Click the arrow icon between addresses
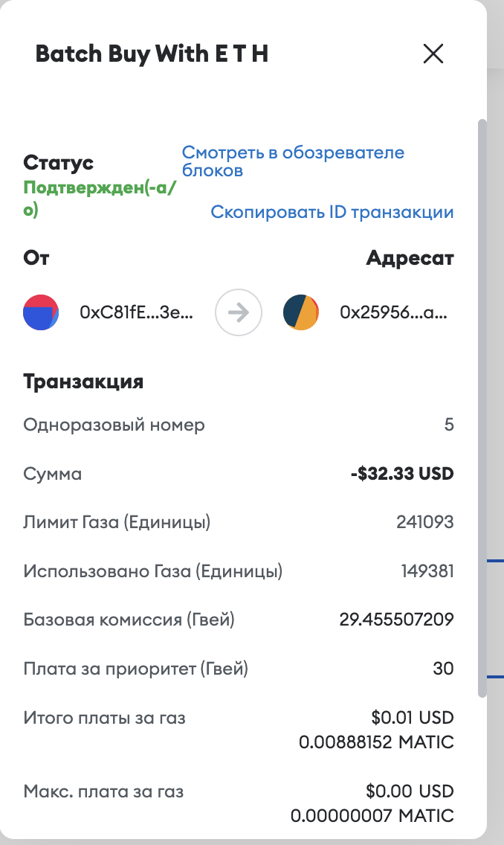The height and width of the screenshot is (845, 504). click(239, 312)
